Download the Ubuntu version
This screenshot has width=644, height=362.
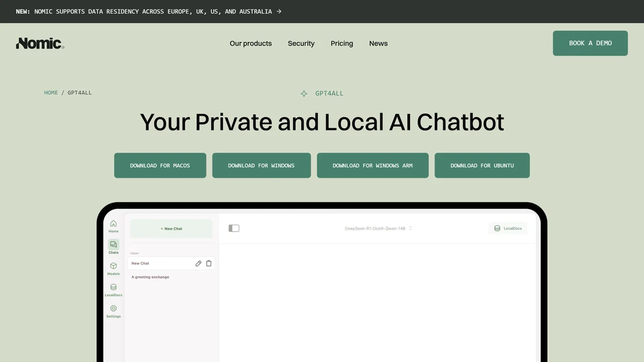[x=482, y=165]
